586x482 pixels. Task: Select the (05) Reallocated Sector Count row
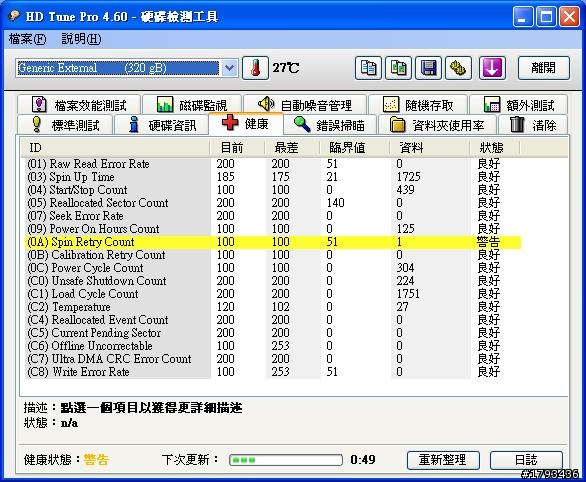[273, 203]
